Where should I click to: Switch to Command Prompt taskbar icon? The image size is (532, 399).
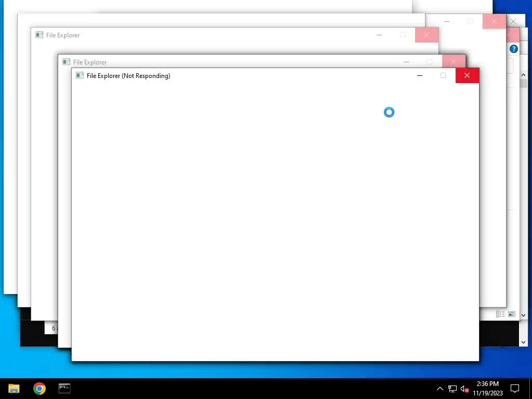point(64,388)
